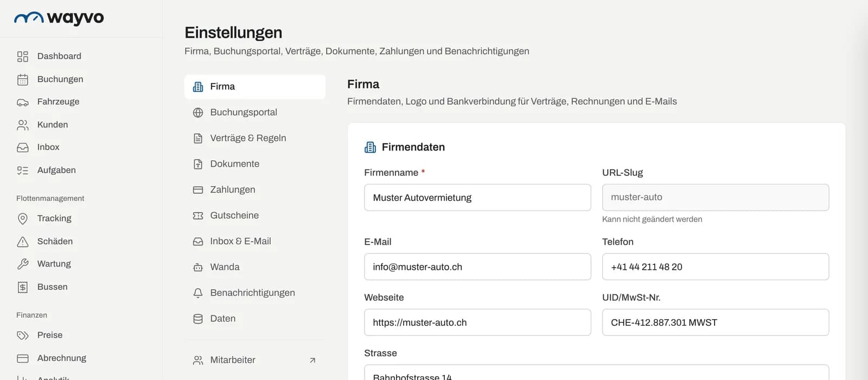Click the Strasse input field
868x380 pixels.
point(597,372)
